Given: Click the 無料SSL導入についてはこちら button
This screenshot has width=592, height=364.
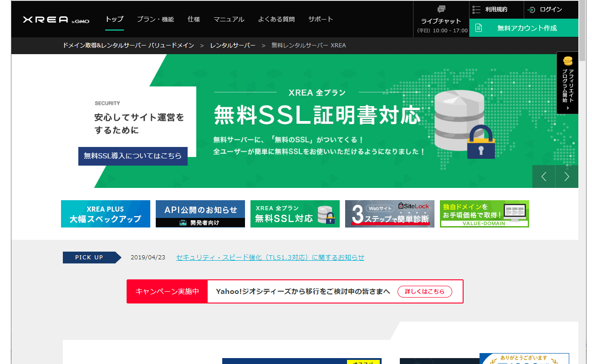Looking at the screenshot, I should [133, 156].
